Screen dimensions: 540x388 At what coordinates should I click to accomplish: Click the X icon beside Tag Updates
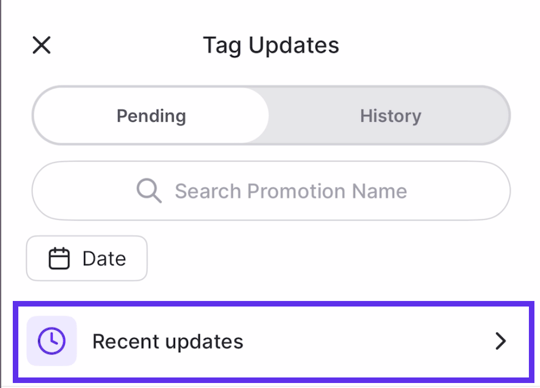point(42,45)
